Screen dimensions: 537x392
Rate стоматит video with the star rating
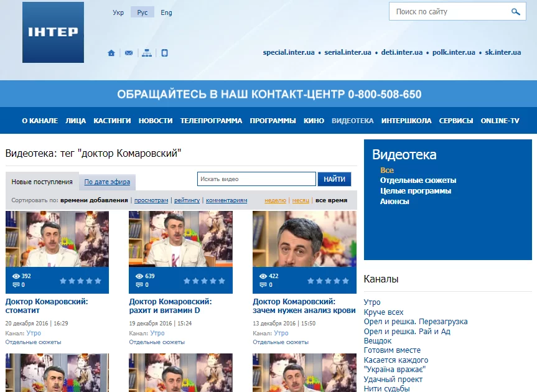[80, 281]
